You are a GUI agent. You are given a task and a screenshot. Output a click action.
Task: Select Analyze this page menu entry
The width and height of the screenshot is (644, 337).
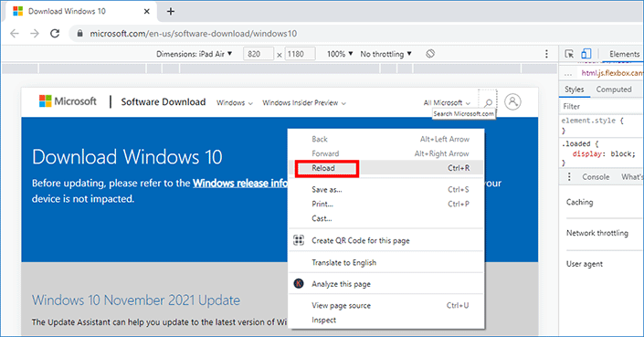click(386, 284)
